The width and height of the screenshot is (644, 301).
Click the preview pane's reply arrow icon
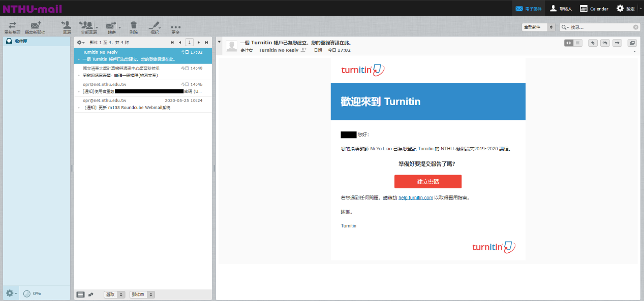[593, 43]
